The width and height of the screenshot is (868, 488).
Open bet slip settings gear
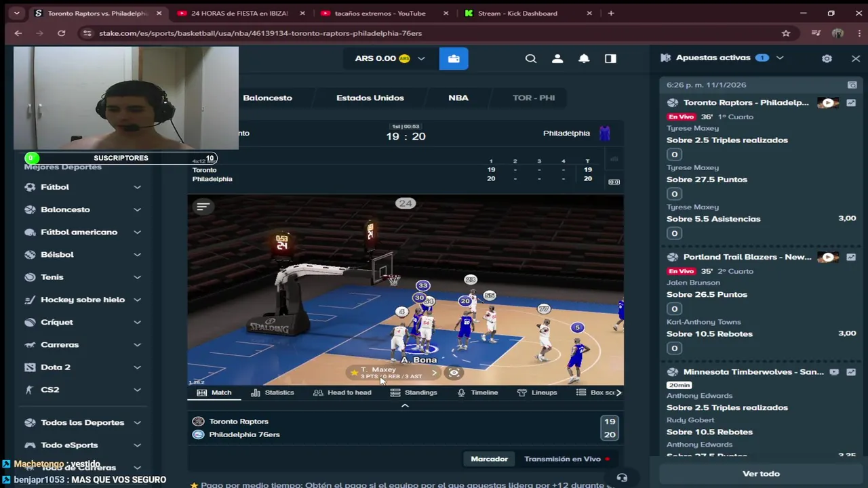pyautogui.click(x=827, y=58)
